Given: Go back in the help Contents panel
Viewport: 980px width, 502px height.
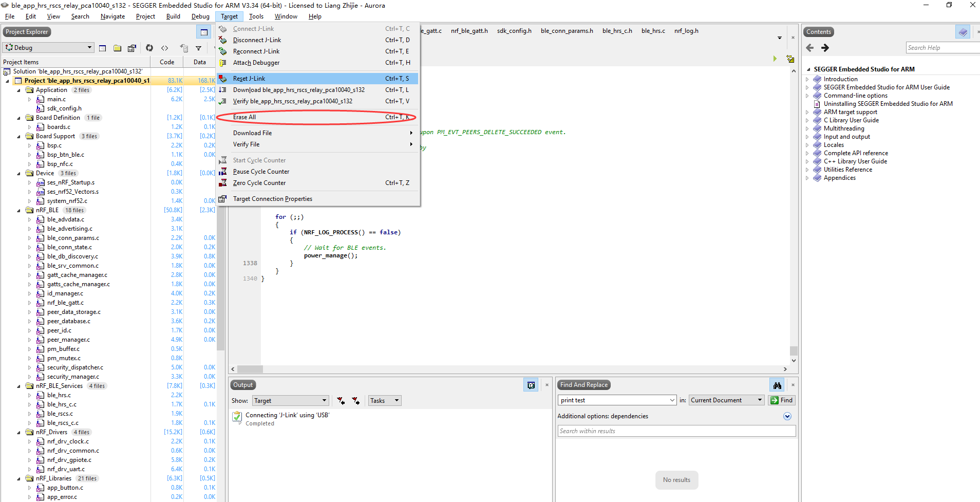Looking at the screenshot, I should click(x=810, y=48).
